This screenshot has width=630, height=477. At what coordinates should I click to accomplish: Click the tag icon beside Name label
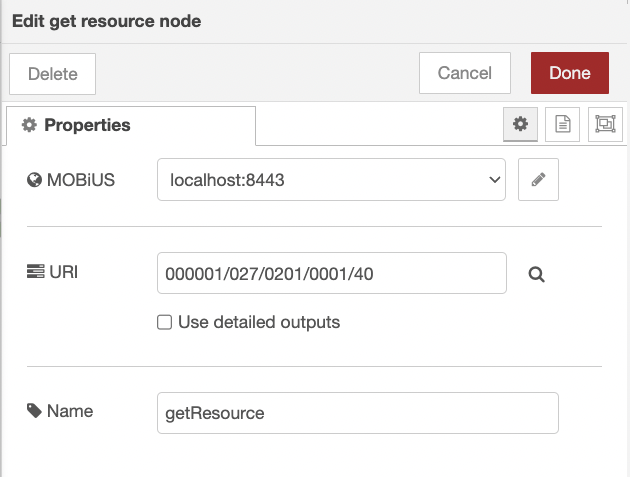pyautogui.click(x=35, y=410)
